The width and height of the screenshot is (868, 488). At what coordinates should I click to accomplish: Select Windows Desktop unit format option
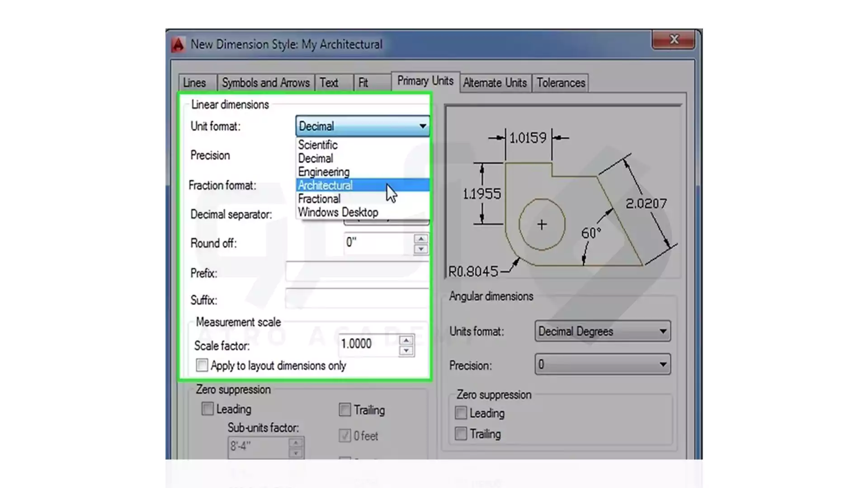(x=363, y=212)
